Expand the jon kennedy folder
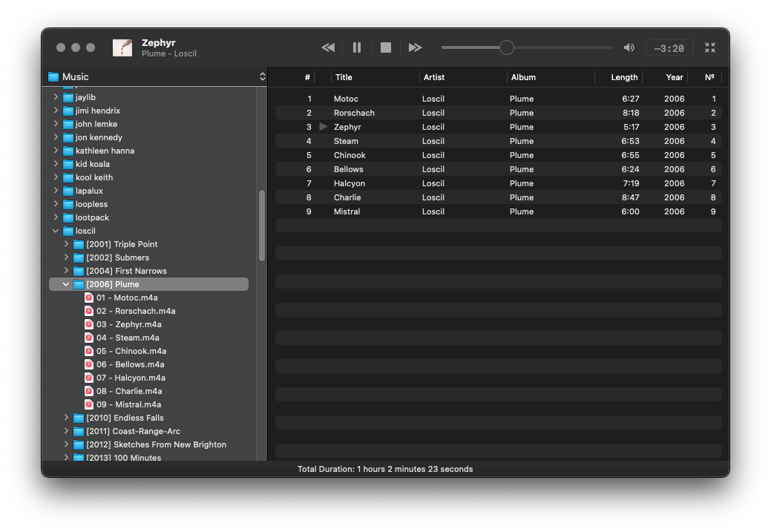The width and height of the screenshot is (771, 532). tap(56, 137)
